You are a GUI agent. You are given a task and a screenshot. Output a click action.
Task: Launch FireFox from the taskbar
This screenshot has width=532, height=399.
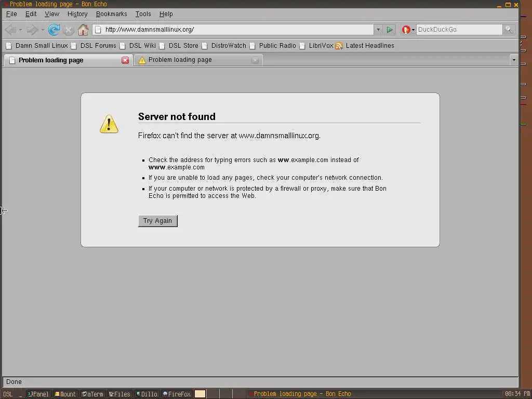pyautogui.click(x=177, y=394)
